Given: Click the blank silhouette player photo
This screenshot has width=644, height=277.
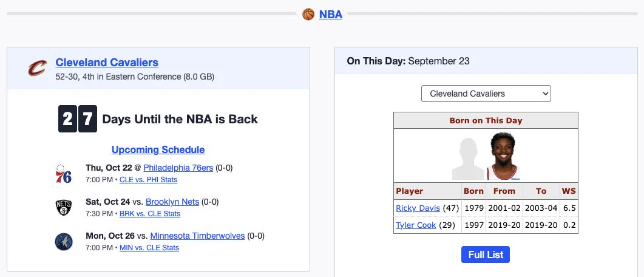Looking at the screenshot, I should (469, 159).
